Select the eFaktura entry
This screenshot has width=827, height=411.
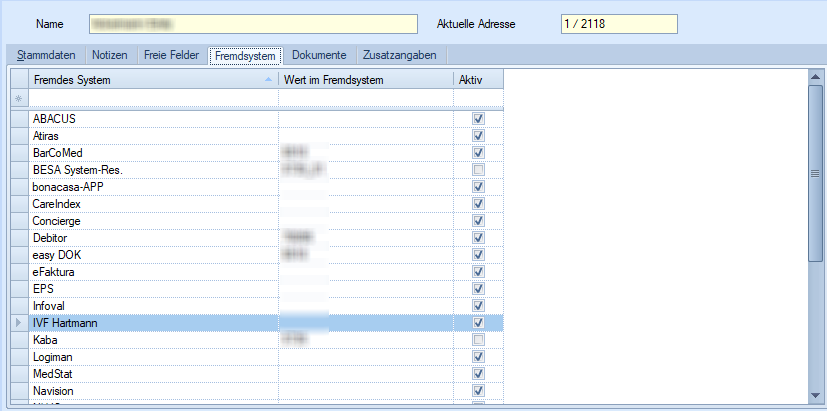[257, 272]
